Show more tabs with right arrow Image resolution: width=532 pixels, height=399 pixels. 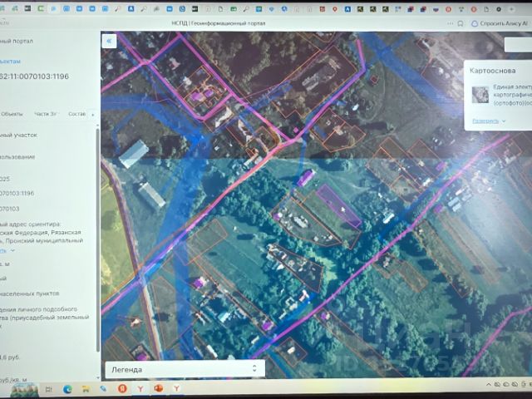point(93,115)
